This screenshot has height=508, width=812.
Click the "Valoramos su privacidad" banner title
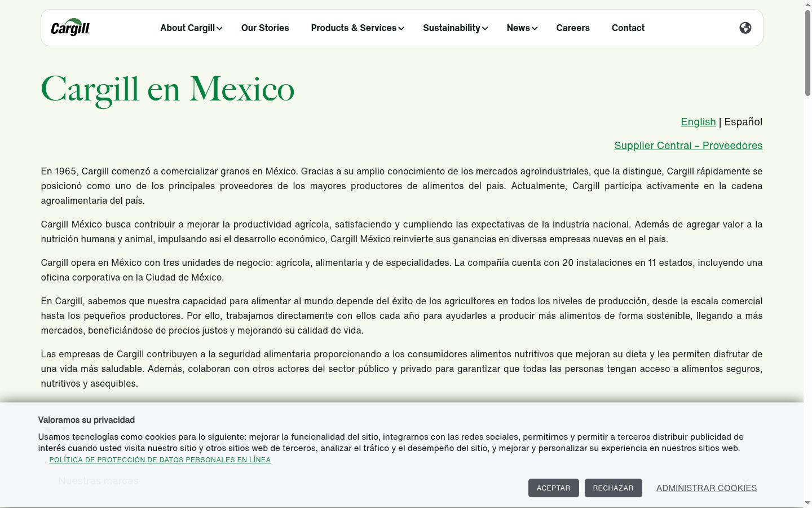pos(86,420)
